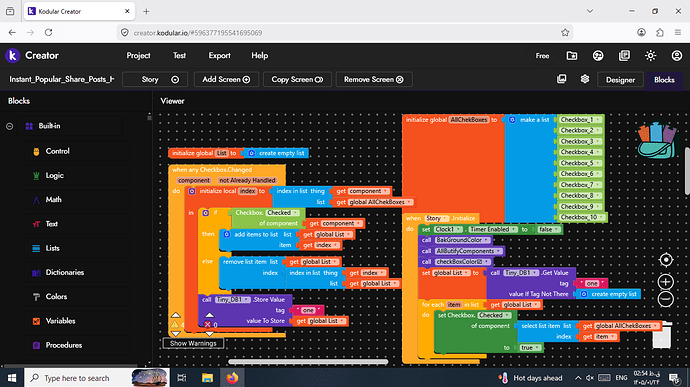690x387 pixels.
Task: Open the Control blocks category
Action: pyautogui.click(x=76, y=151)
